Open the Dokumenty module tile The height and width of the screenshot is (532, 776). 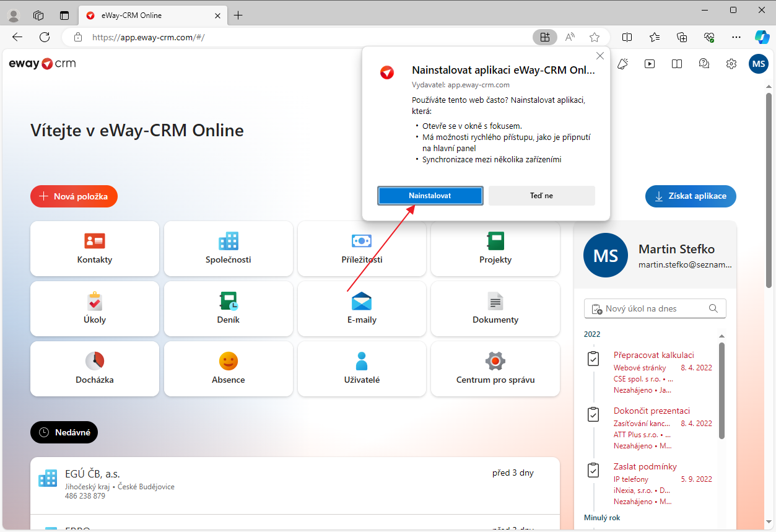point(495,308)
